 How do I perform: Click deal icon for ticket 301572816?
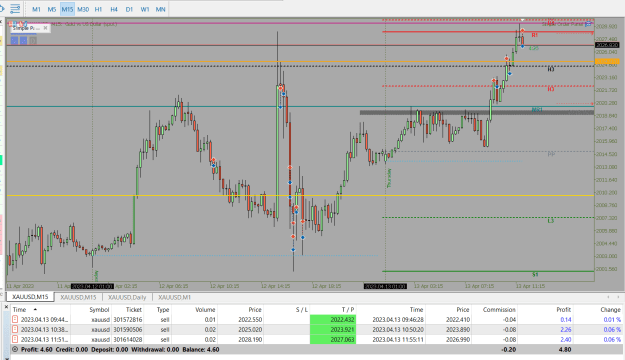15,319
